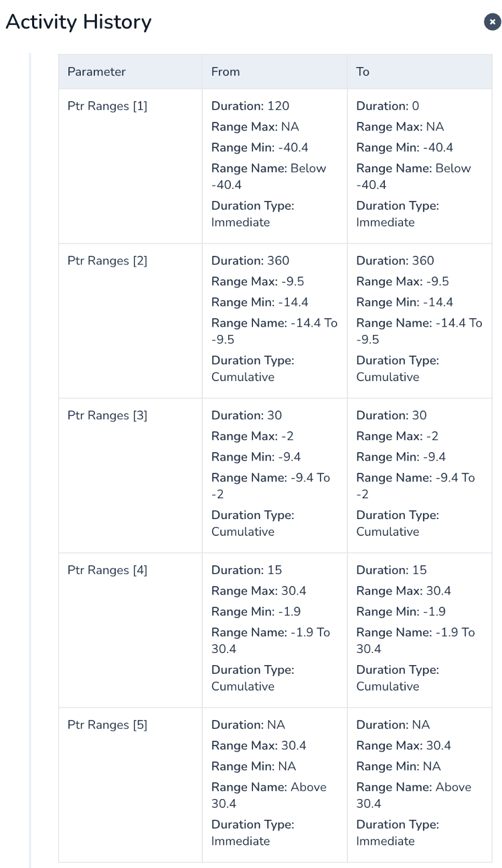Click Duration: 120 in the From column
Image resolution: width=502 pixels, height=868 pixels.
point(250,106)
